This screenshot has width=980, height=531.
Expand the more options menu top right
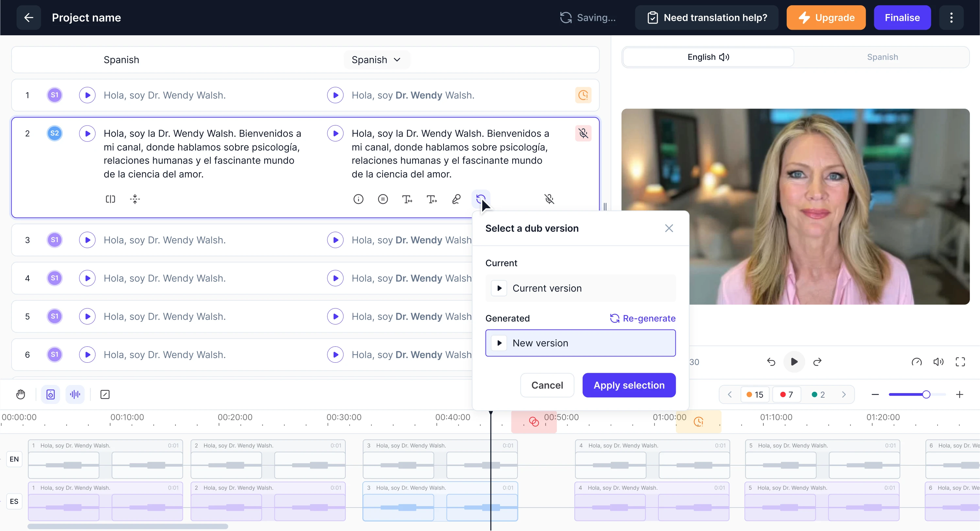[x=952, y=18]
